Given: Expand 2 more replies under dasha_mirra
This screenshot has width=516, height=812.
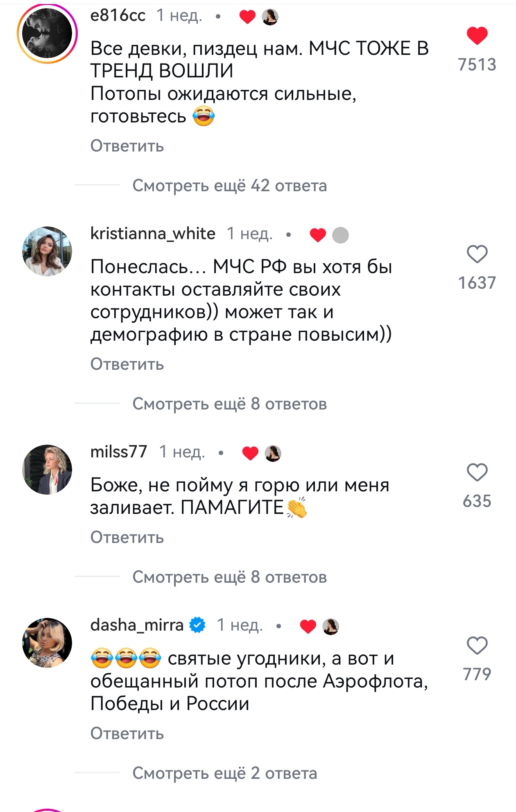Looking at the screenshot, I should point(225,773).
